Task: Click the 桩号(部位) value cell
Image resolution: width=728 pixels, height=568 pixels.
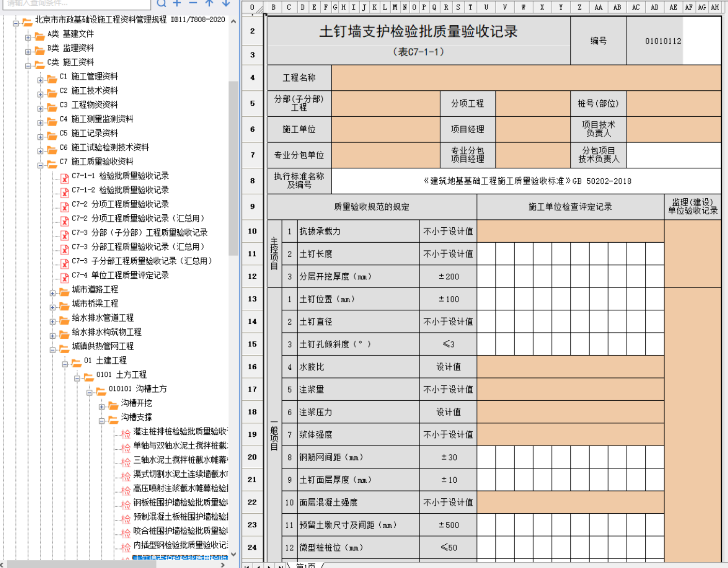Action: tap(674, 103)
